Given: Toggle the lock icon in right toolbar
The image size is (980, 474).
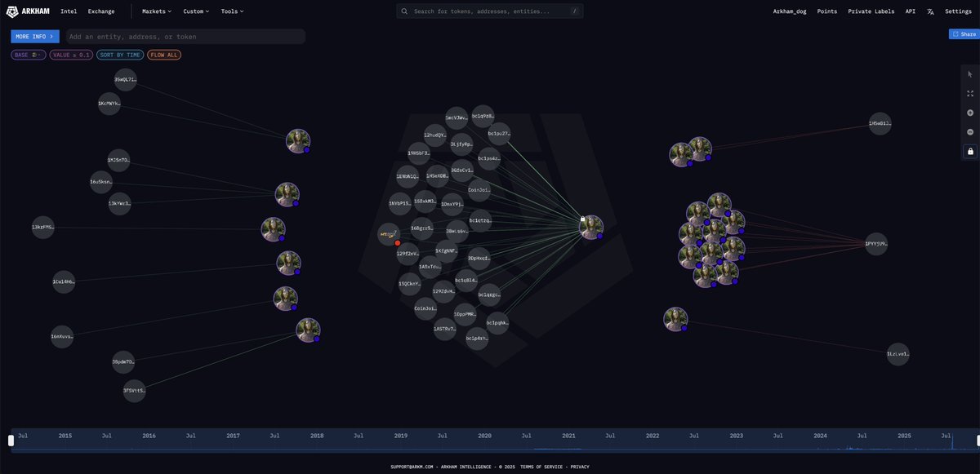Looking at the screenshot, I should 970,151.
